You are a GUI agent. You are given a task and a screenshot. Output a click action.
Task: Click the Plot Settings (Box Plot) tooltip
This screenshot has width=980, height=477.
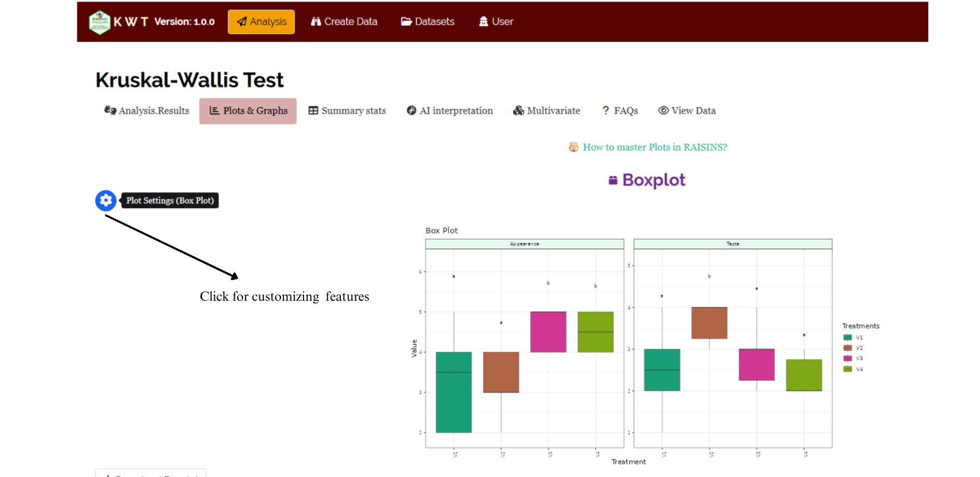pos(170,201)
